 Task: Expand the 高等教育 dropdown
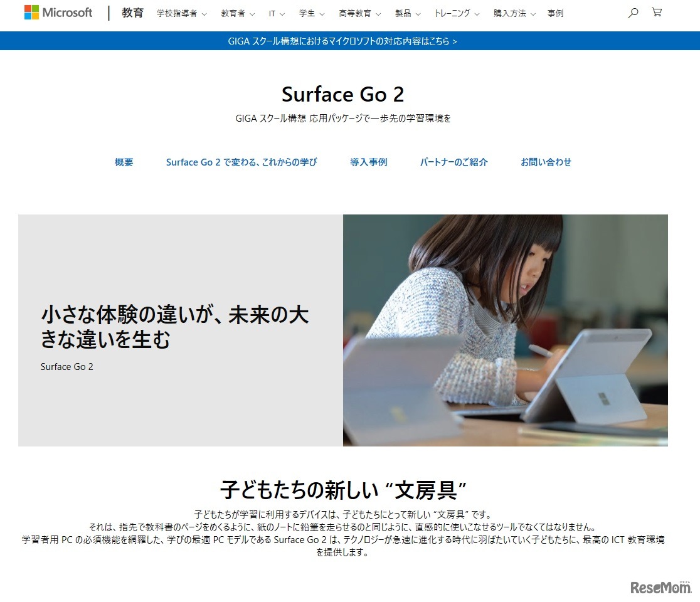(355, 13)
